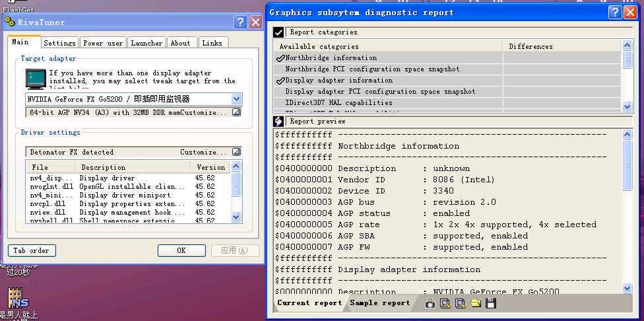Screen dimensions: 644x321
Task: Click the OK button in RivaTuner
Action: 181,251
